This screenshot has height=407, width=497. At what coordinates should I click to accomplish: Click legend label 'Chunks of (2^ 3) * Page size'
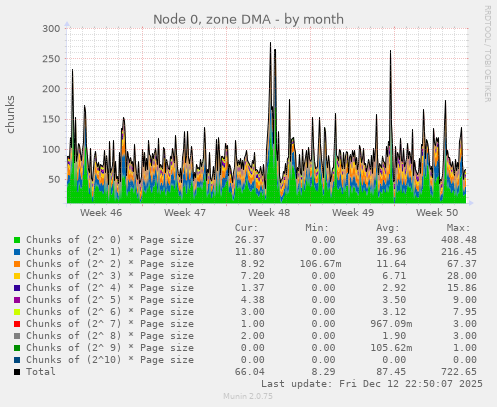(x=110, y=276)
